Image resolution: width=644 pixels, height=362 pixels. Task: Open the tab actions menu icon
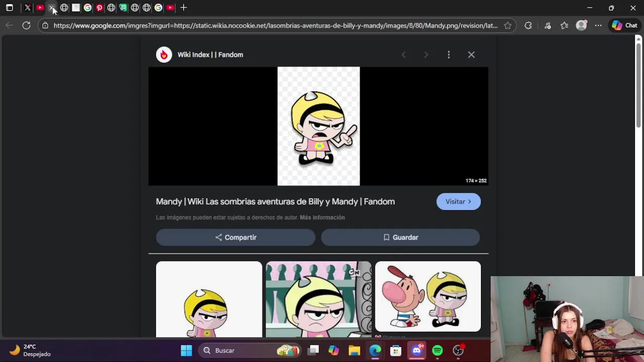[10, 8]
